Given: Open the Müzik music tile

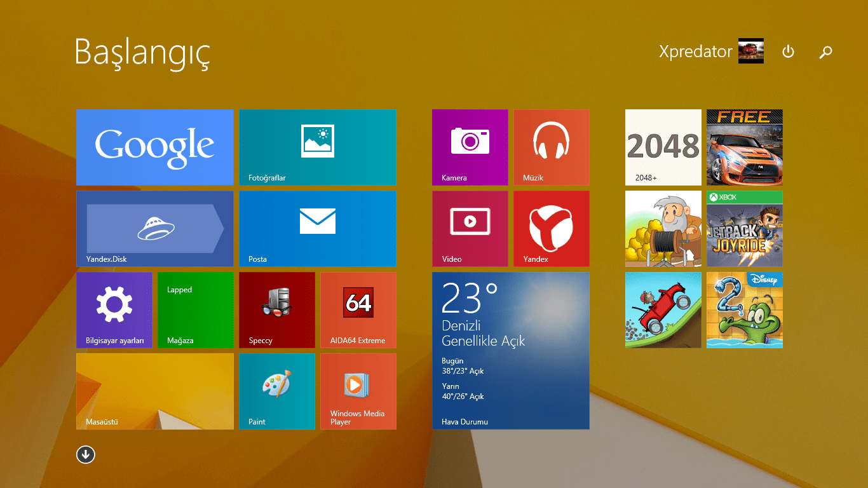Looking at the screenshot, I should click(x=552, y=147).
